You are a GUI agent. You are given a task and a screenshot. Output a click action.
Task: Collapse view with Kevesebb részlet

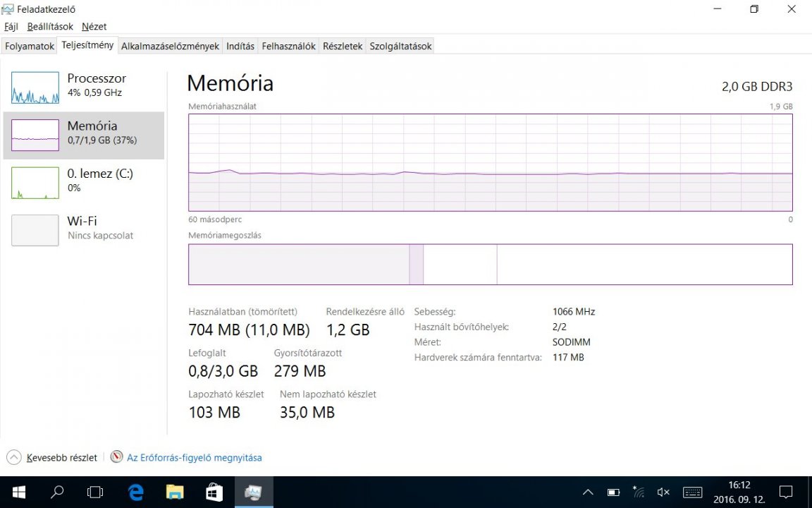click(61, 458)
